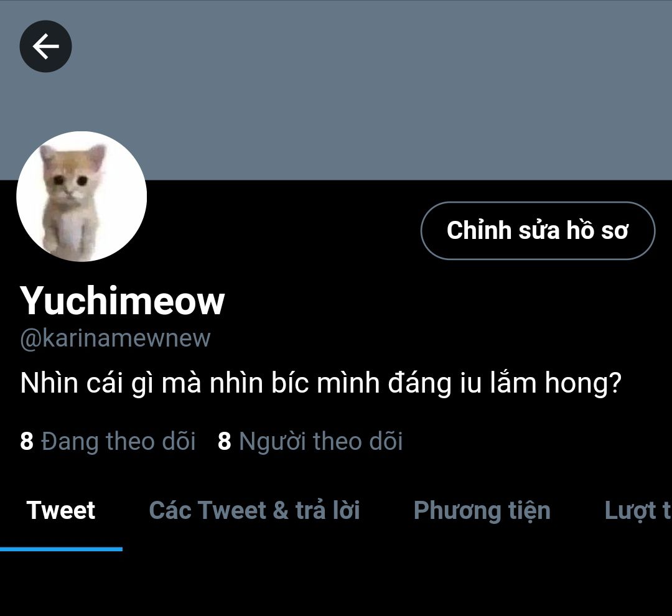Open the Đang theo dõi list

[108, 441]
